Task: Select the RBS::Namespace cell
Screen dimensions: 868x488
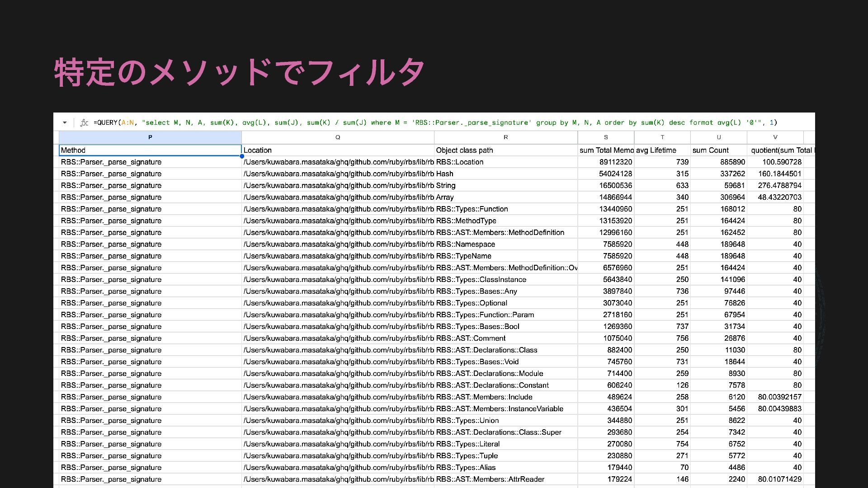Action: pyautogui.click(x=505, y=244)
